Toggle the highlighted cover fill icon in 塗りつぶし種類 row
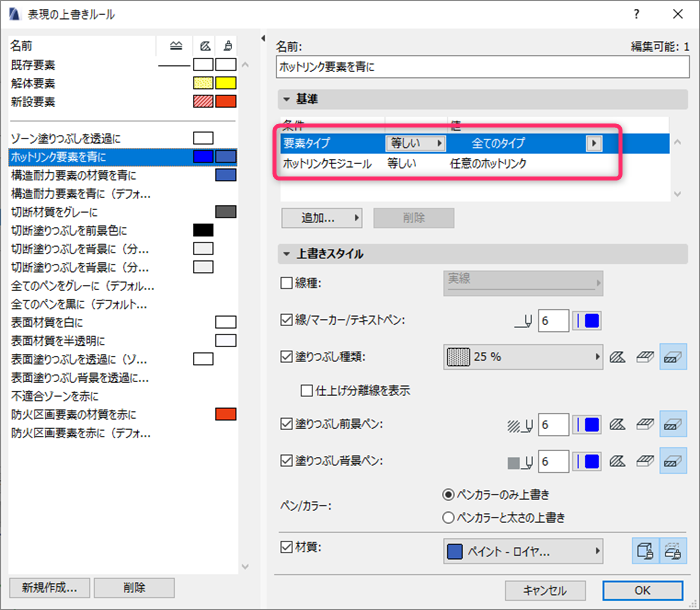 673,357
